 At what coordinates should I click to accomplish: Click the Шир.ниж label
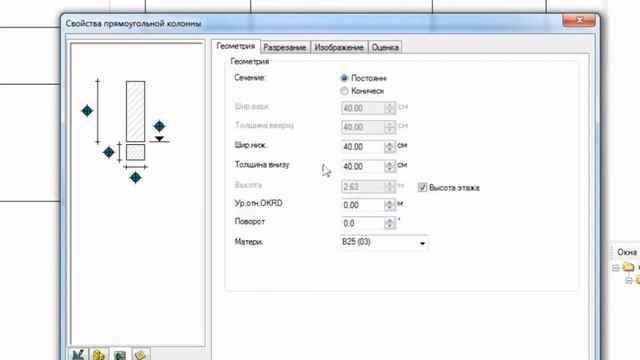[251, 145]
